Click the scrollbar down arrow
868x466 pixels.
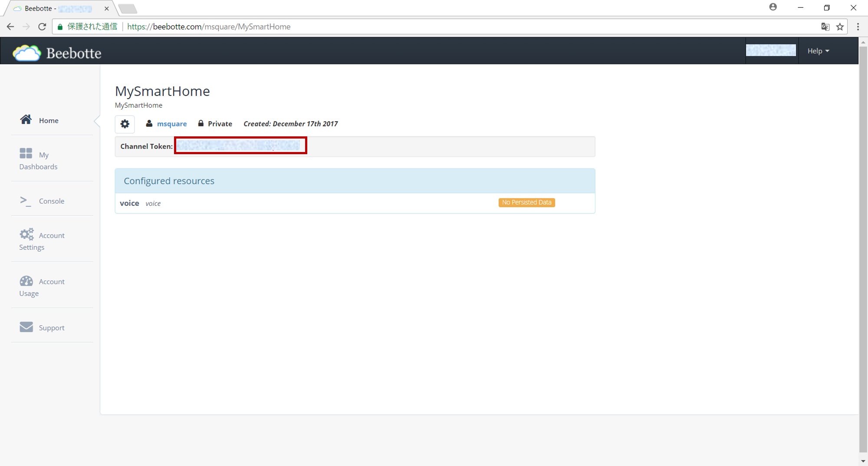863,461
